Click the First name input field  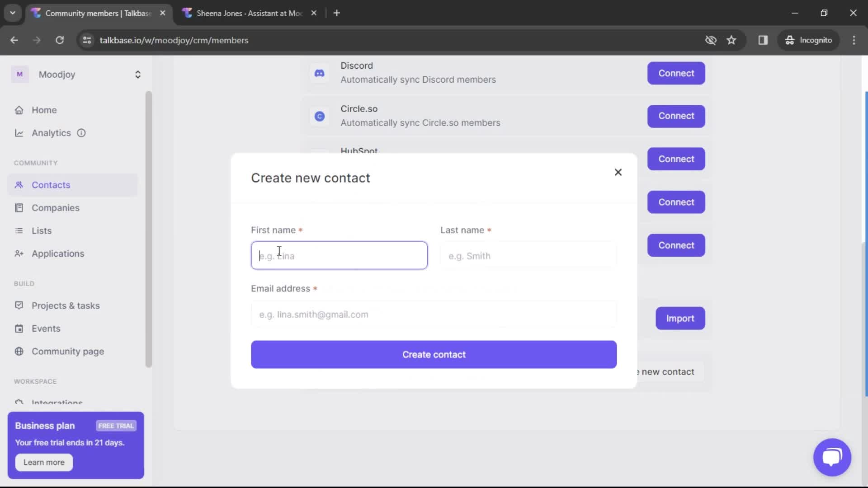pyautogui.click(x=339, y=255)
